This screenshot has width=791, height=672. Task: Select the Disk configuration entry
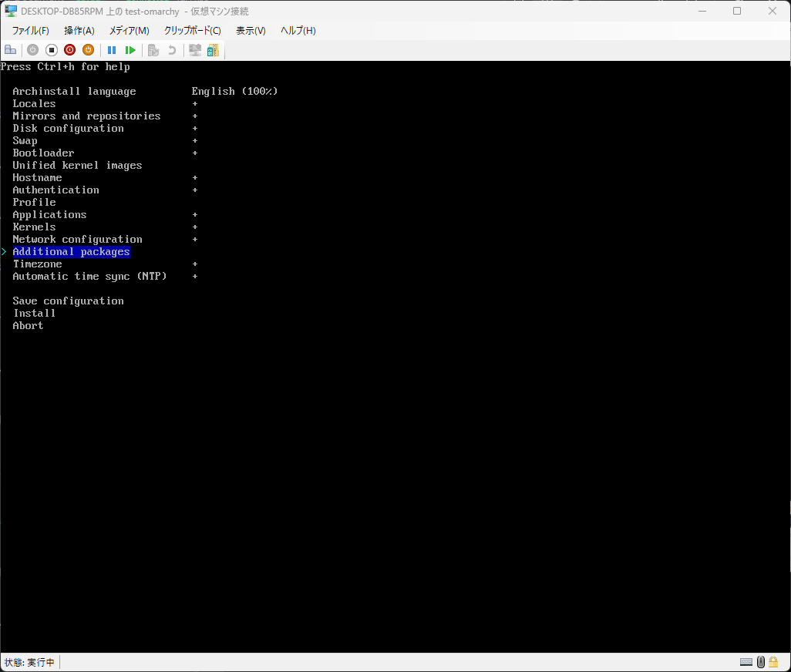coord(68,129)
